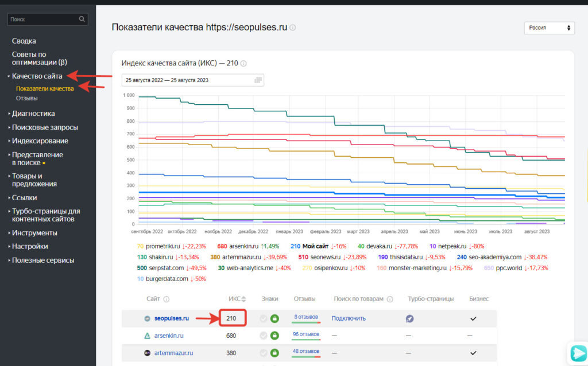Click the search input field in sidebar
Screen dimensions: 588x366
48,19
